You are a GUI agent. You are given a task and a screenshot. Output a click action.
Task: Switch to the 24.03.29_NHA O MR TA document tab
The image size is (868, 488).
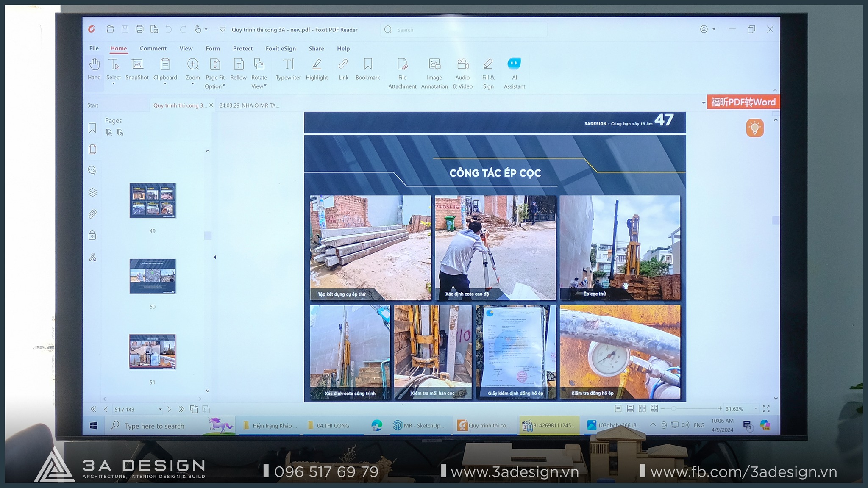[x=249, y=105]
